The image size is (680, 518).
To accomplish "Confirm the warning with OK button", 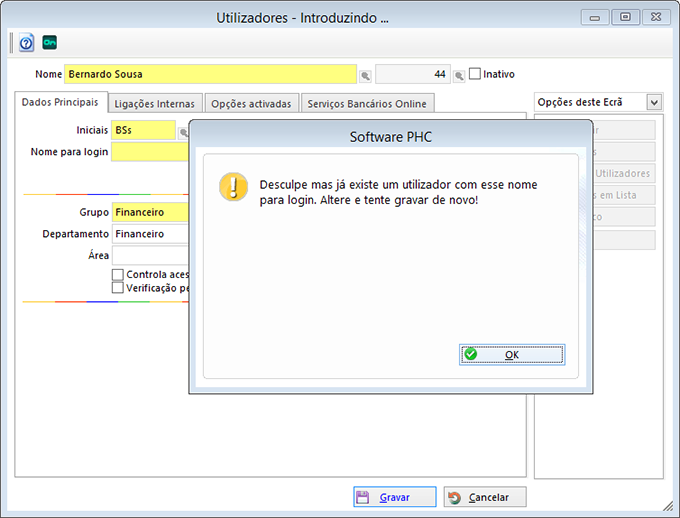I will (x=512, y=354).
